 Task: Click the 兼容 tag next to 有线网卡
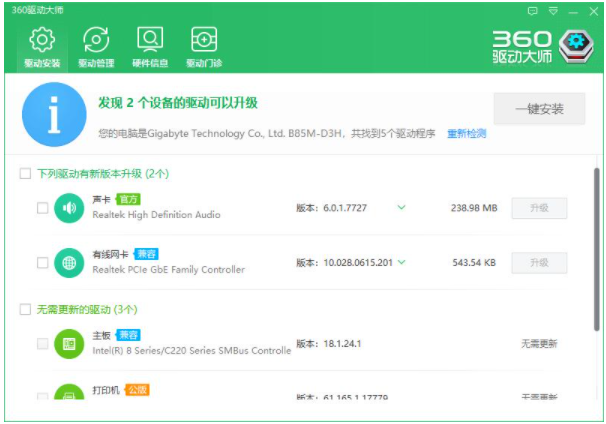(x=146, y=254)
